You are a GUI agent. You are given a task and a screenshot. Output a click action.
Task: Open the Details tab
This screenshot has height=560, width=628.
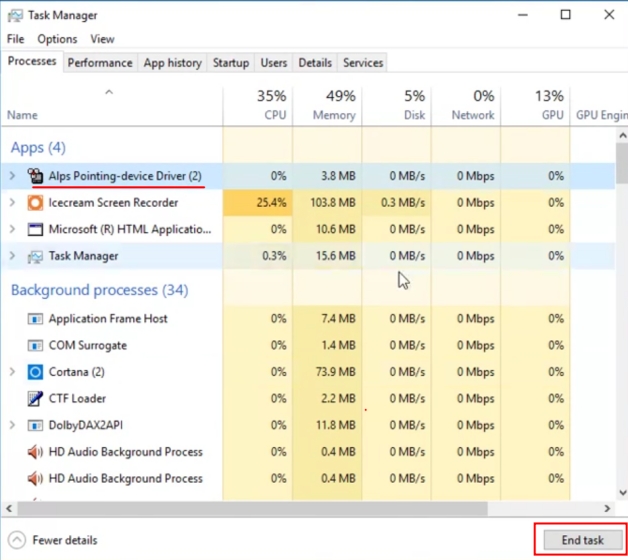click(315, 63)
